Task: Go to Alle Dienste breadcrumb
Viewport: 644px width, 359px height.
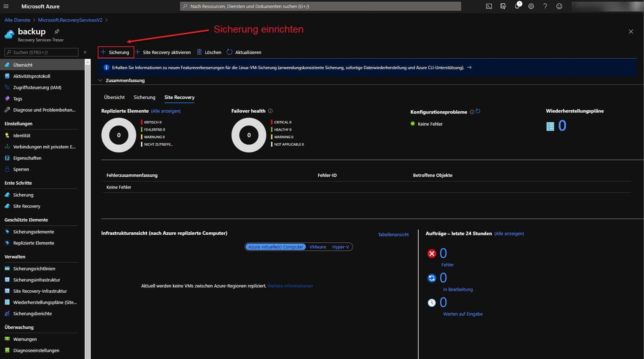Action: pos(17,20)
